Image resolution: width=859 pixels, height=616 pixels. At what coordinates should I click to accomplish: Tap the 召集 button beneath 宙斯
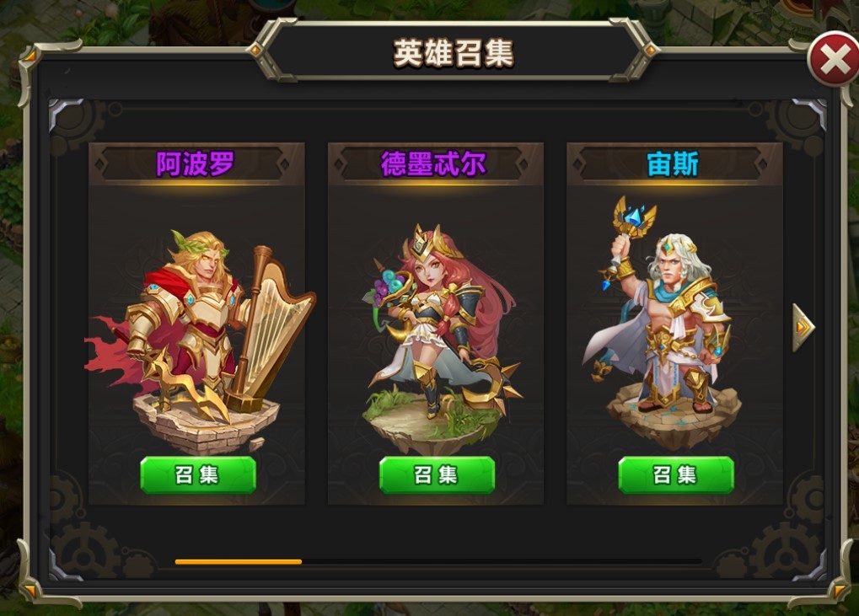675,474
